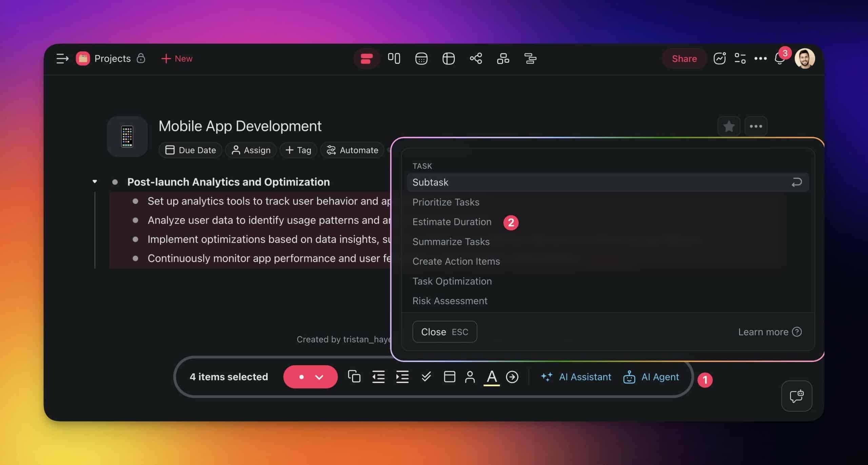
Task: Switch to the Gantt timeline view icon
Action: click(x=530, y=59)
